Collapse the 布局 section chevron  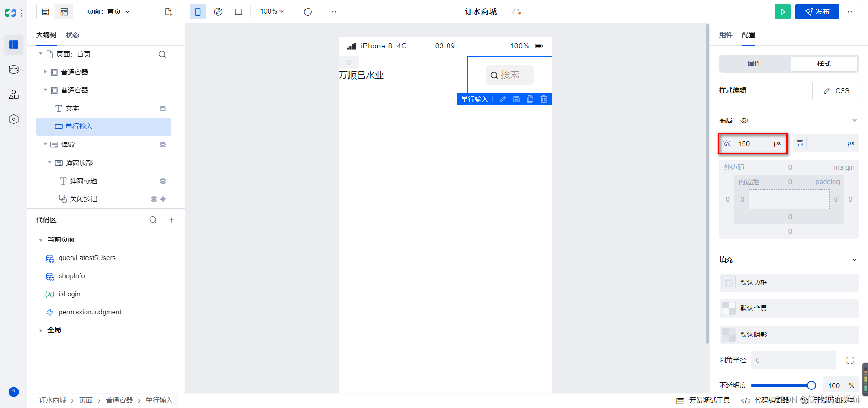(854, 120)
